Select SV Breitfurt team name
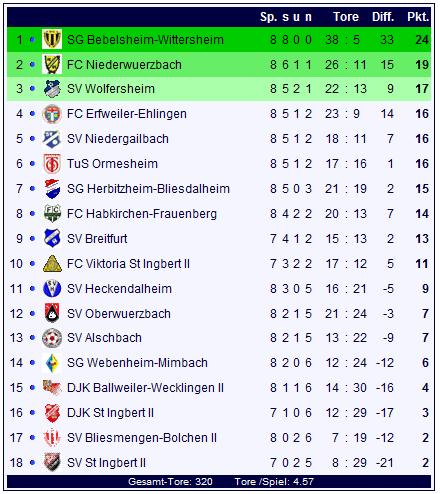This screenshot has width=440, height=494. [97, 239]
